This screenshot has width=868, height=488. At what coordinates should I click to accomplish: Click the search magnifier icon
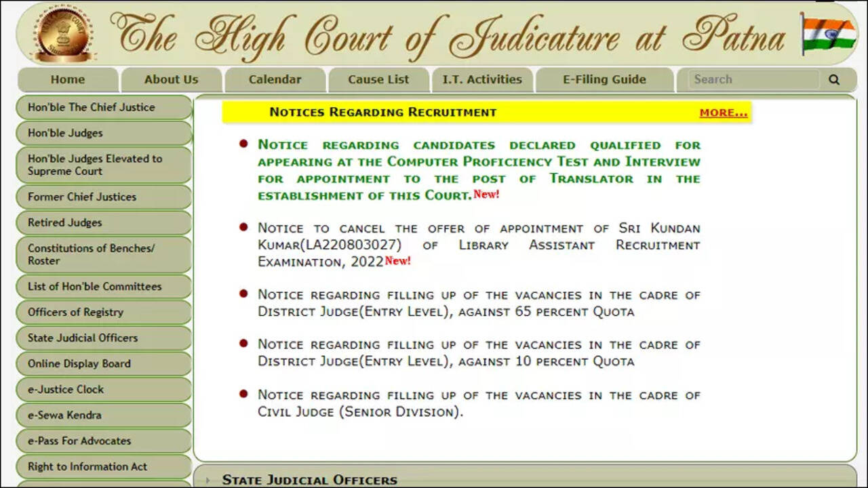(833, 80)
